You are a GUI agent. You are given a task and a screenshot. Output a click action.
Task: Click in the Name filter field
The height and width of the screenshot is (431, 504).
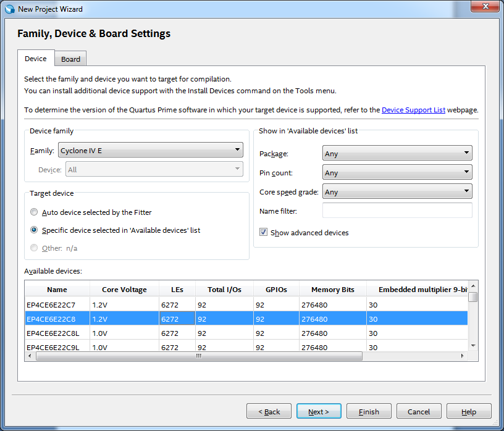click(397, 211)
